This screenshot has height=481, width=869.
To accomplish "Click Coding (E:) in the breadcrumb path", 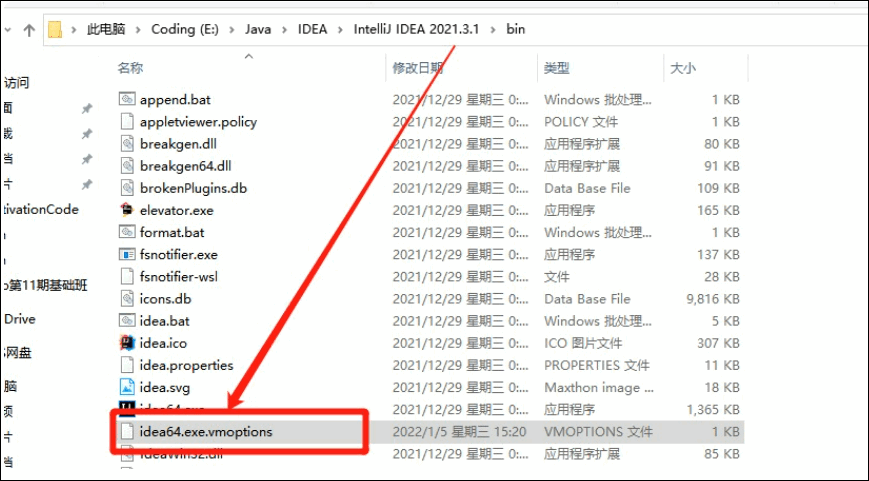I will click(x=185, y=29).
